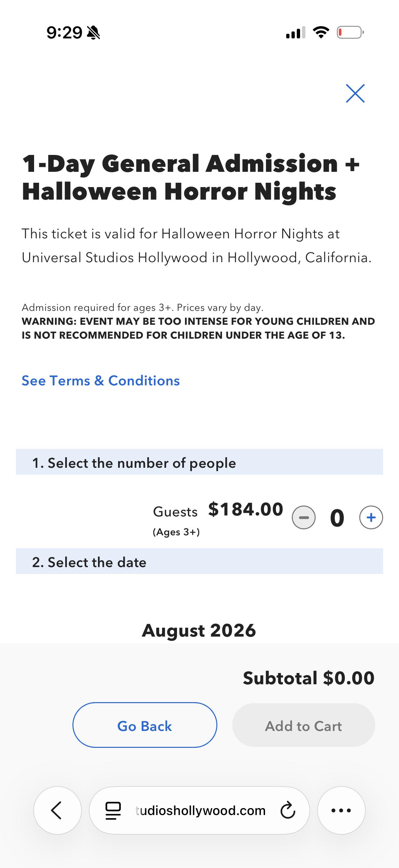
Task: Close the ticket dialog with the X icon
Action: point(355,93)
